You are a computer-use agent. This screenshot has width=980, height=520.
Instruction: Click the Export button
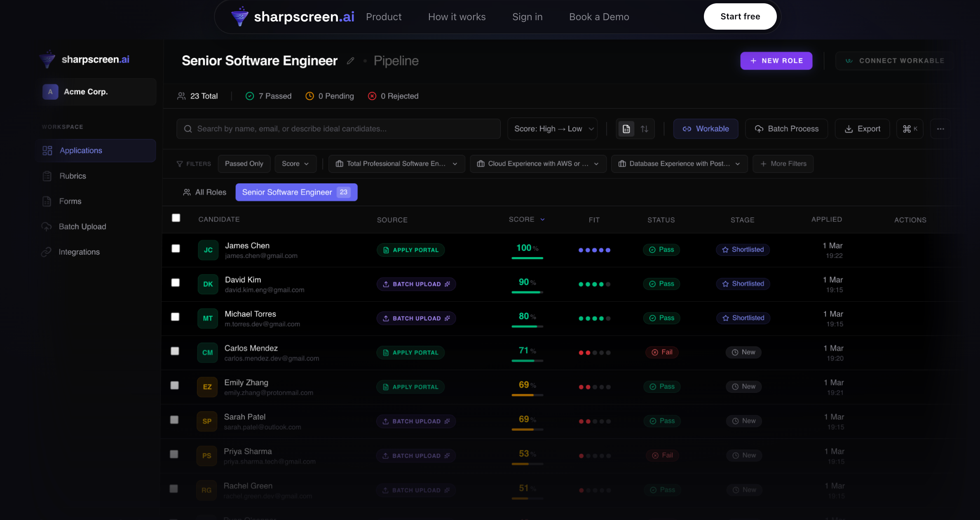(862, 129)
